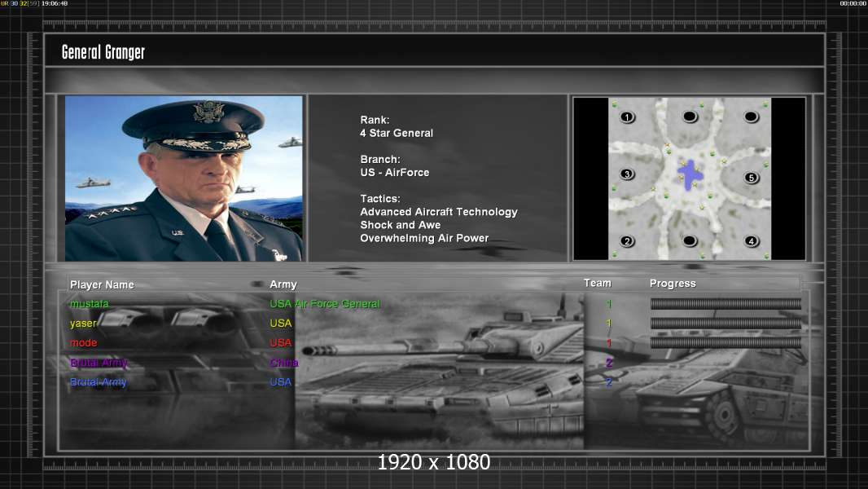Click the blue team number 2

609,382
